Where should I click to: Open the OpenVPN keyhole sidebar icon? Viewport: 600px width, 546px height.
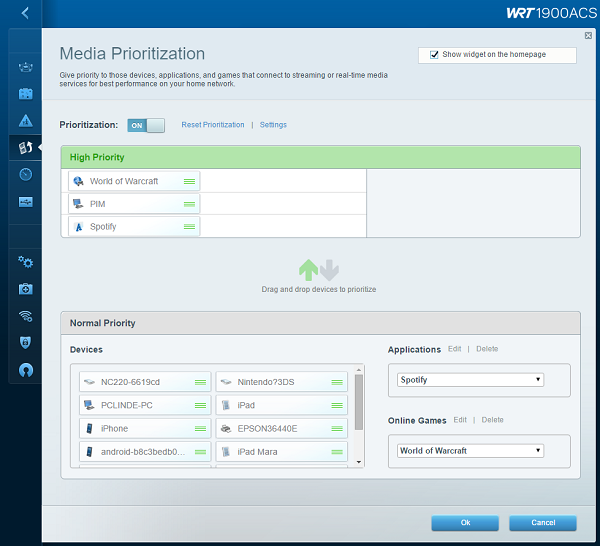tap(26, 370)
